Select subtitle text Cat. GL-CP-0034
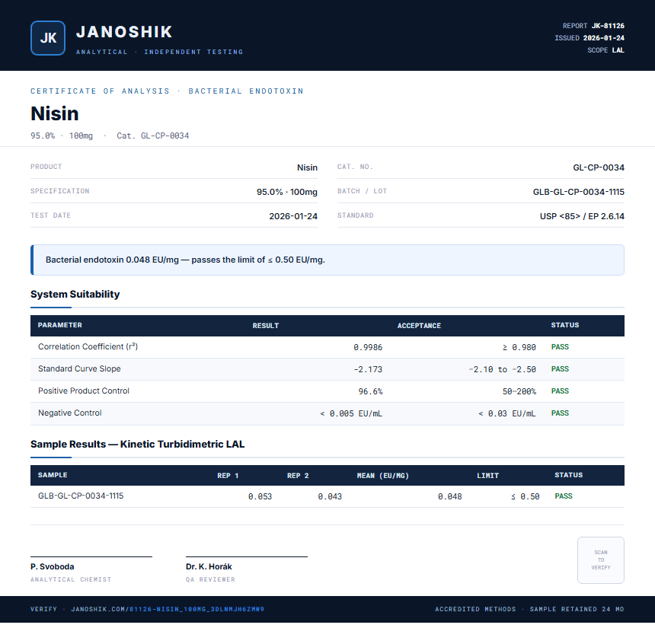 click(153, 135)
